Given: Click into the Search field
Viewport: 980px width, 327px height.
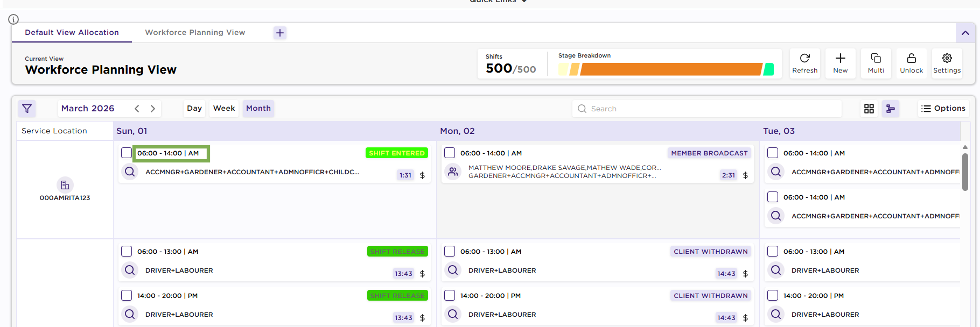Looking at the screenshot, I should pos(711,109).
